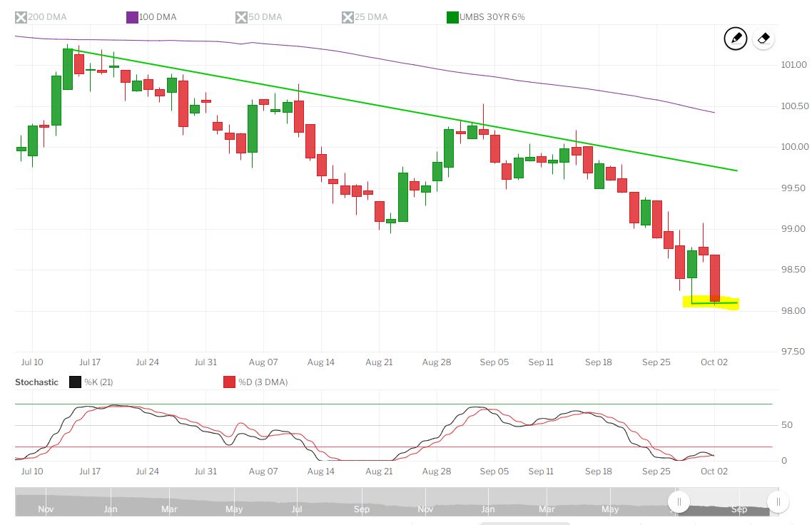
Task: Click the 98.00 price axis label
Action: [x=793, y=311]
